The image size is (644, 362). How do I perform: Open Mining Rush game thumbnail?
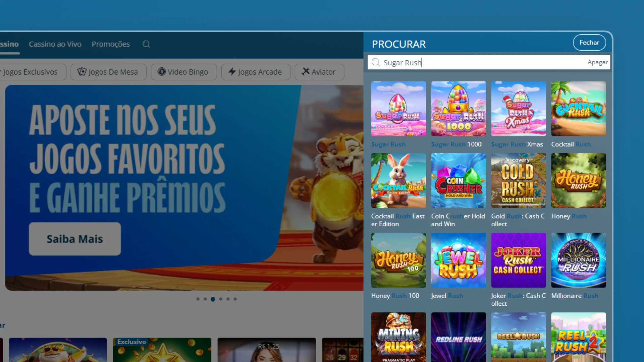(x=398, y=337)
